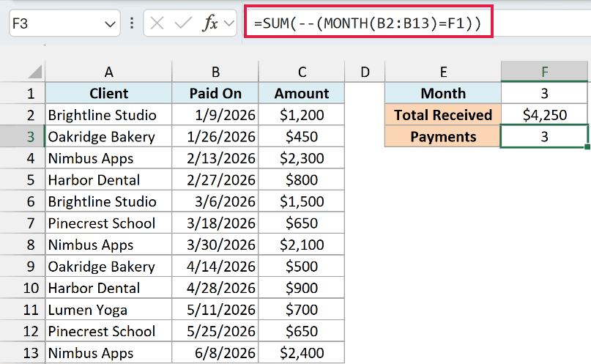Image resolution: width=591 pixels, height=364 pixels.
Task: Select row 5 header
Action: click(x=23, y=179)
